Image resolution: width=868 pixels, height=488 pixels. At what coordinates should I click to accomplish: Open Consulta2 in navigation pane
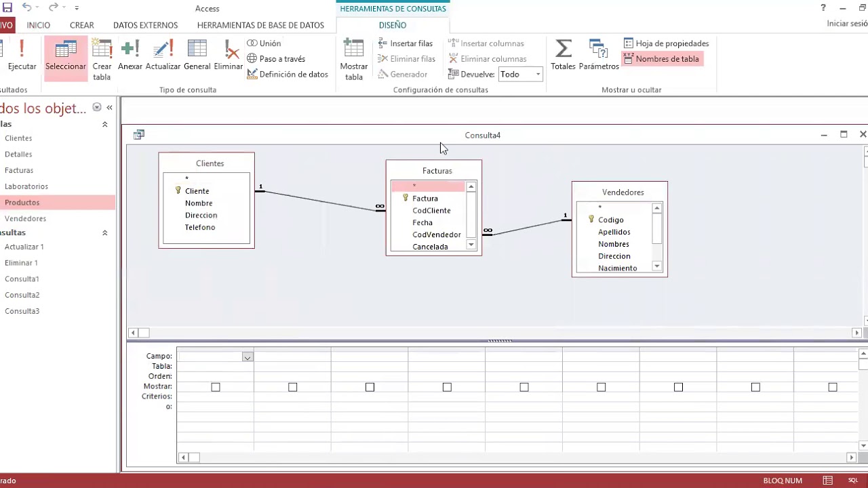22,295
